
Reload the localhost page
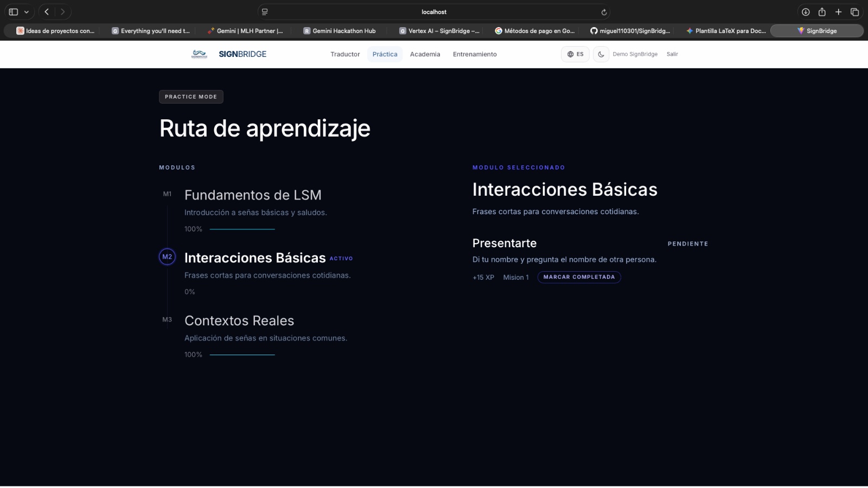604,12
